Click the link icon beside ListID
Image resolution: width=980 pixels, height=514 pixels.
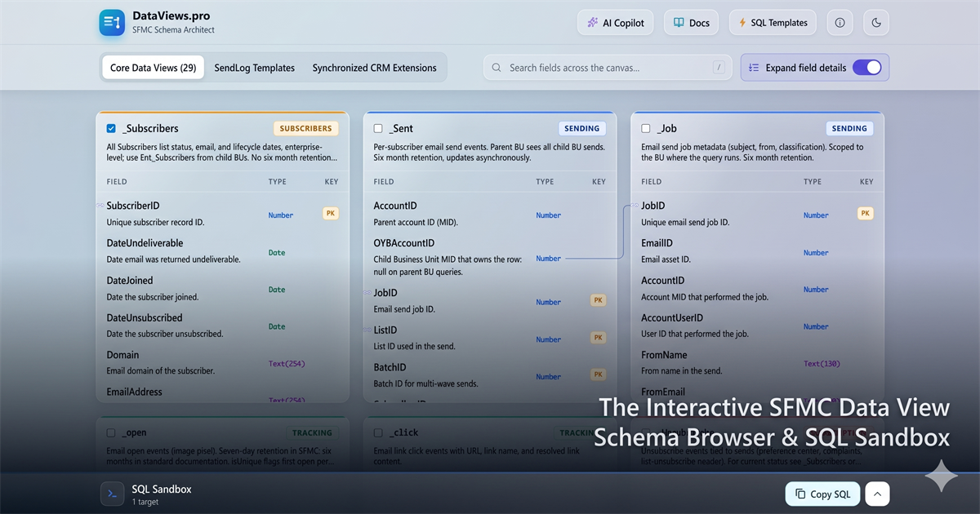pyautogui.click(x=367, y=330)
